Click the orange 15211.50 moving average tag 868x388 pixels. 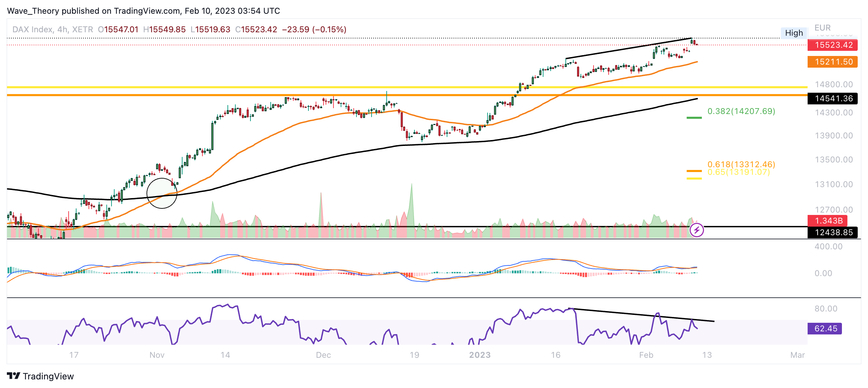(833, 62)
